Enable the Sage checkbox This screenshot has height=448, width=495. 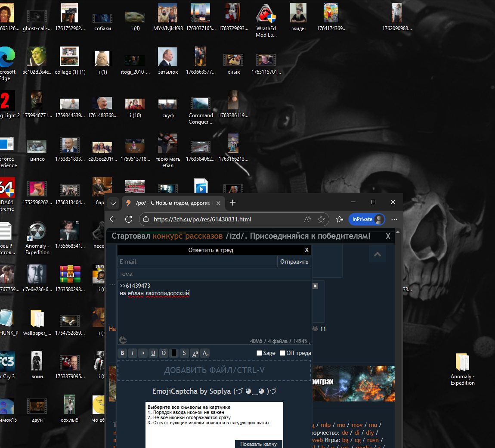pos(259,353)
